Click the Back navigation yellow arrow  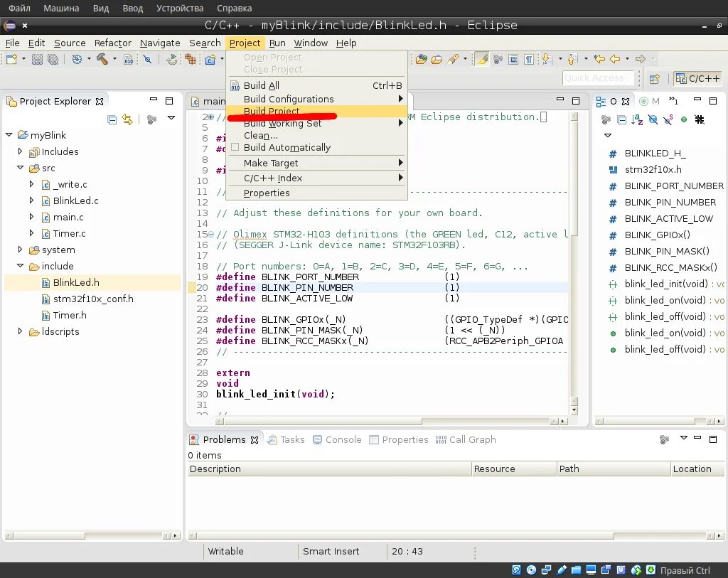point(615,59)
